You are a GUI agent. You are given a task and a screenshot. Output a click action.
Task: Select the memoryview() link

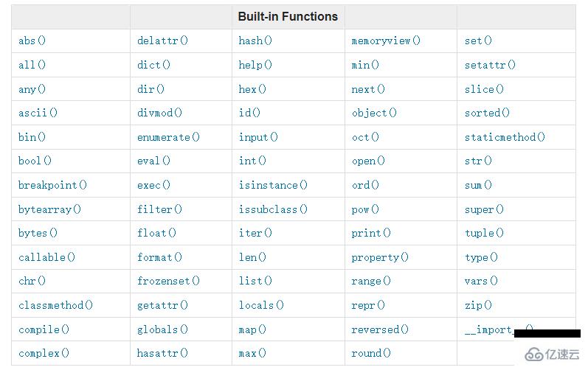(386, 41)
